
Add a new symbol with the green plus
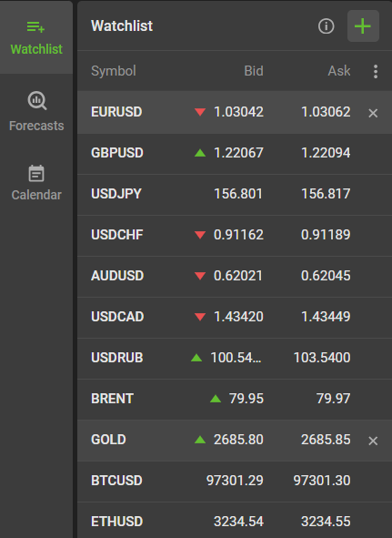click(363, 26)
